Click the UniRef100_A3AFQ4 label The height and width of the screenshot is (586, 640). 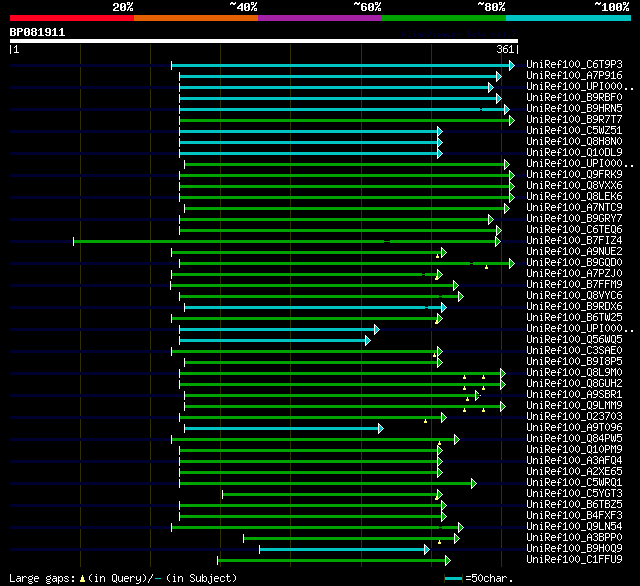[574, 461]
